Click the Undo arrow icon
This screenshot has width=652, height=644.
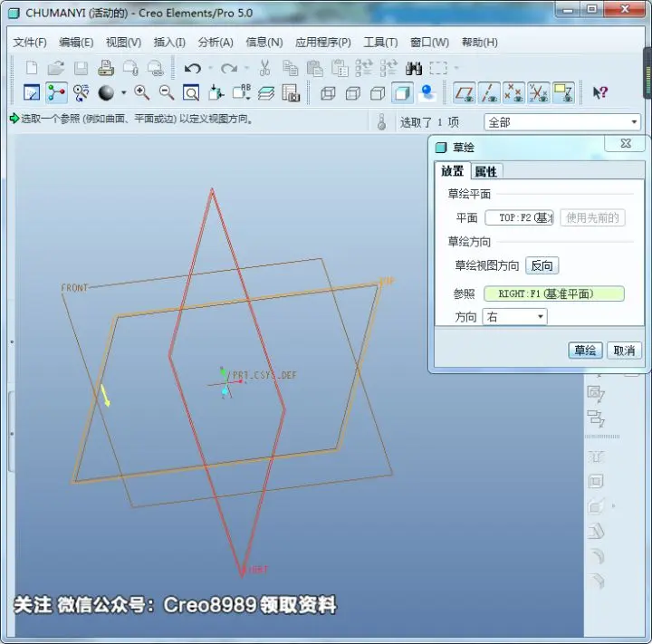pos(193,68)
